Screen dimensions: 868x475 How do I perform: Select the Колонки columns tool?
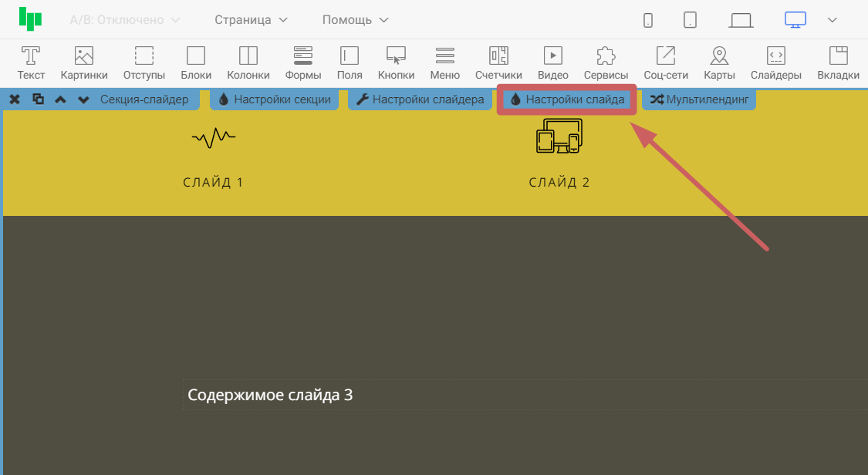coord(248,62)
